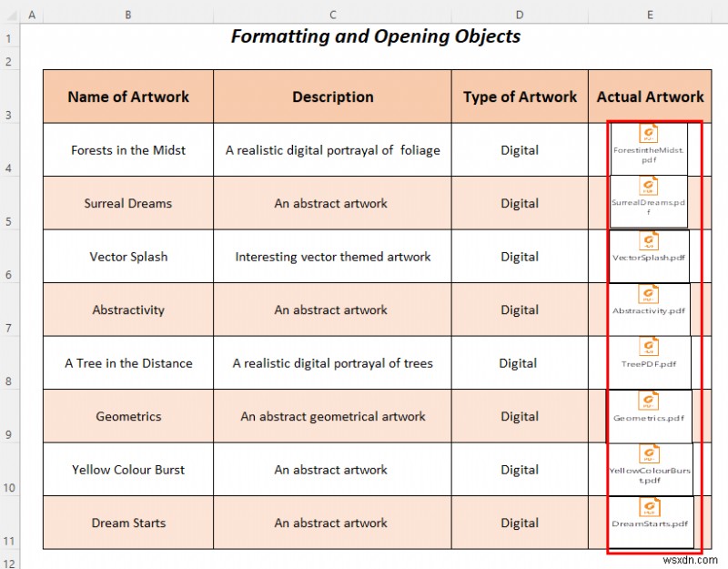Select row 4 header
Viewport: 728px width, 569px height.
coord(10,149)
